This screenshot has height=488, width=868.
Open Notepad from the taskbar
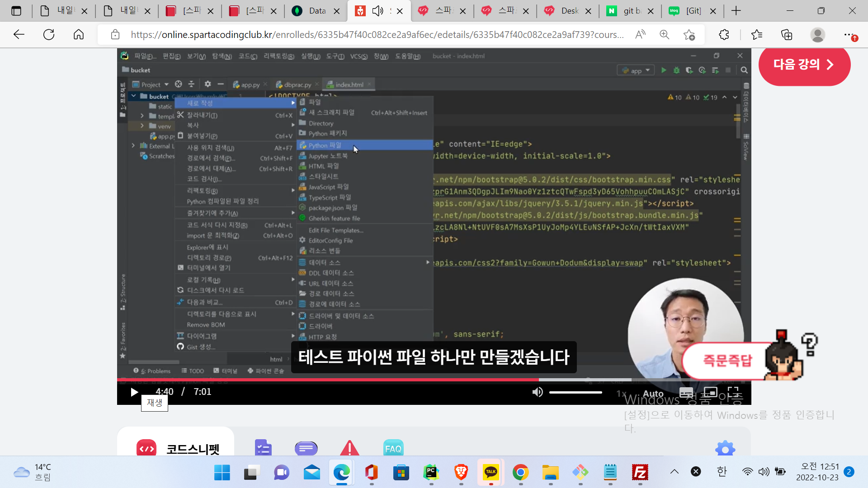click(610, 473)
